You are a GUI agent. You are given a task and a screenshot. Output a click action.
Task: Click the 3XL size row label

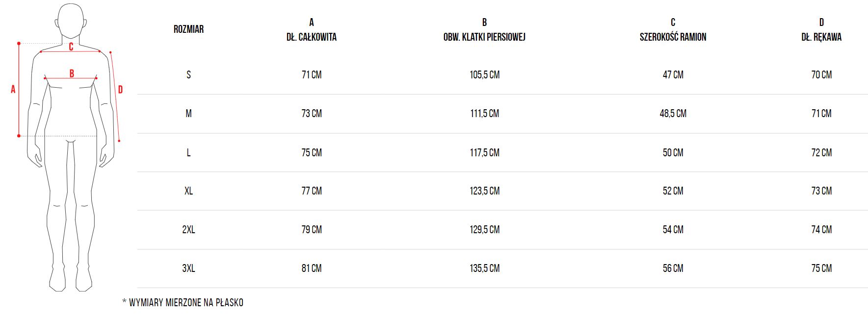[x=188, y=268]
